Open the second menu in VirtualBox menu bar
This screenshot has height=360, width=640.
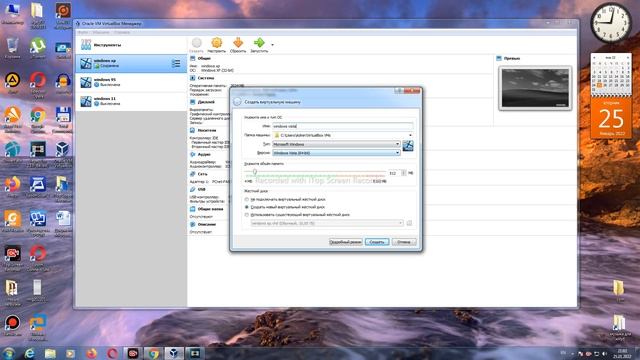[x=101, y=32]
